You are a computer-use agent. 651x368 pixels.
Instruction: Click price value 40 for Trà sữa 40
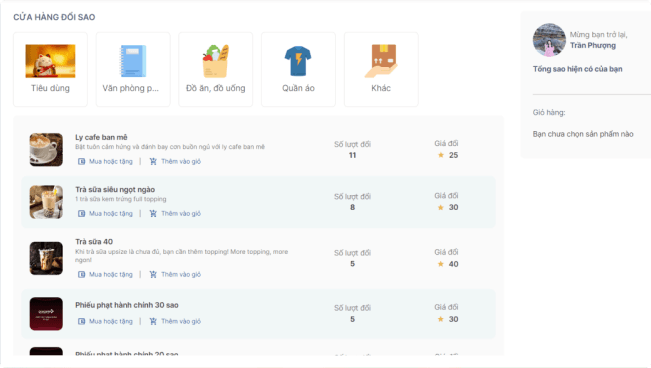click(453, 264)
